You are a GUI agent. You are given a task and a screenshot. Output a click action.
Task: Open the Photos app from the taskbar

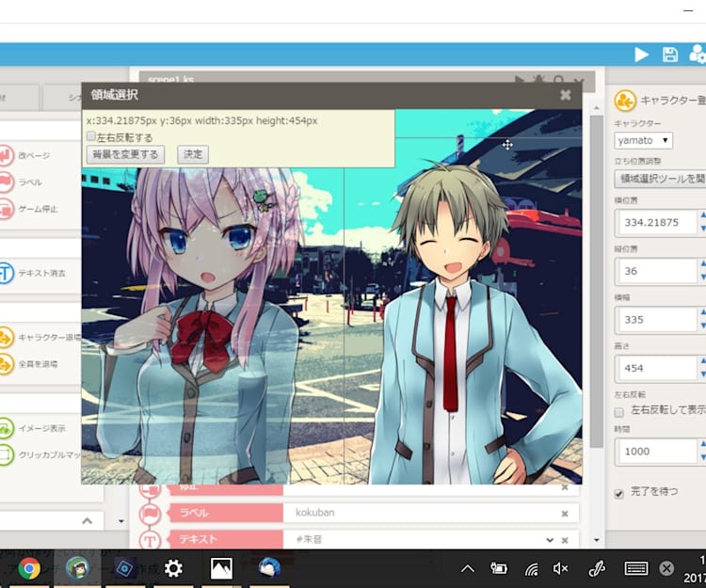tap(221, 568)
